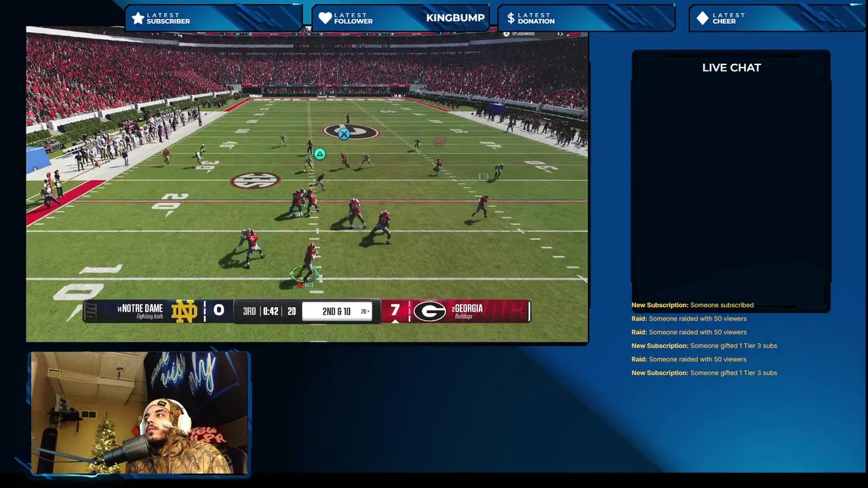The height and width of the screenshot is (488, 868).
Task: Click the Georgia G logo at midfield
Action: point(351,131)
